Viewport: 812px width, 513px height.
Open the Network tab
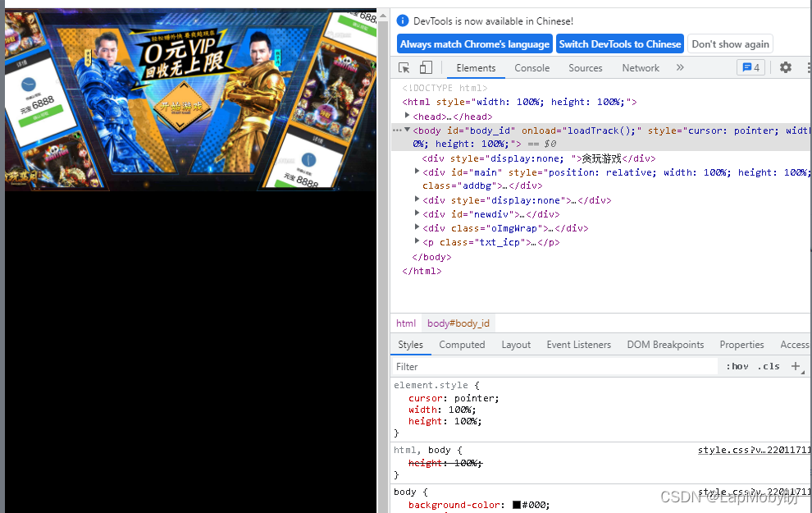click(x=641, y=68)
